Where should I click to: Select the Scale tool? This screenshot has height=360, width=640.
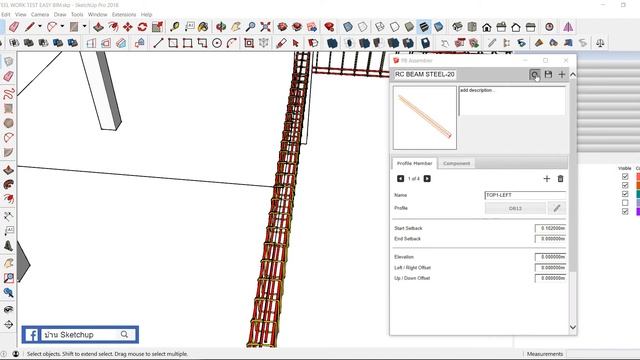click(x=157, y=27)
